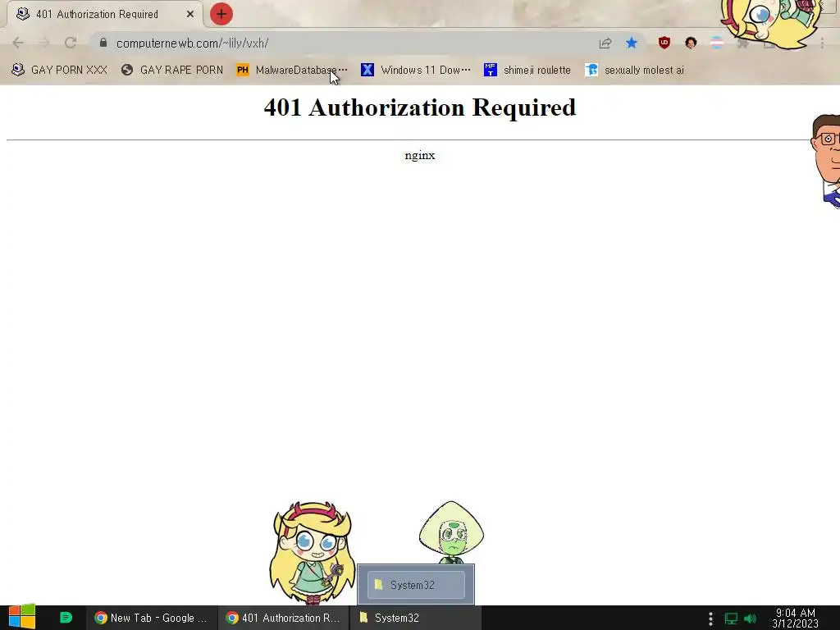Go back using the back arrow
Screen dimensions: 840x630
point(18,43)
